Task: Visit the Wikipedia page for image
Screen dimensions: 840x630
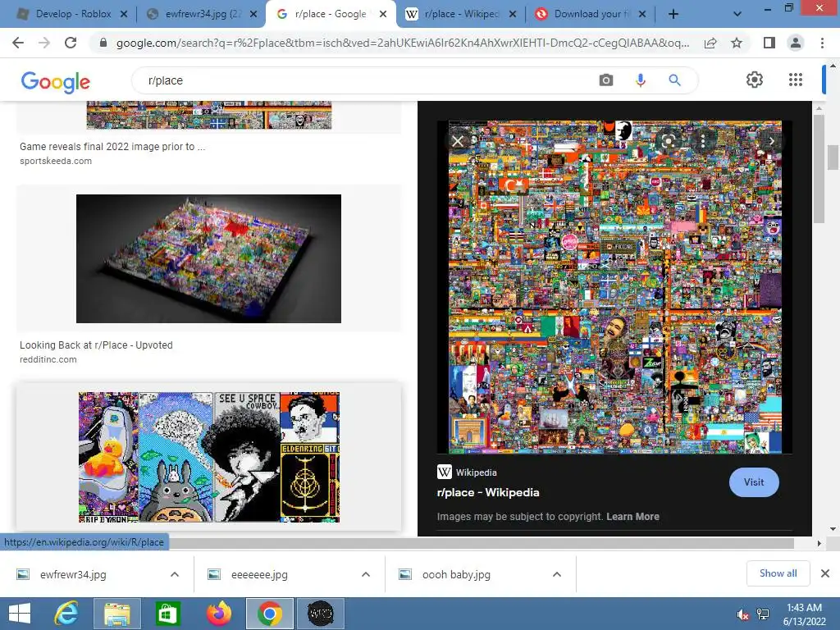Action: (x=754, y=482)
